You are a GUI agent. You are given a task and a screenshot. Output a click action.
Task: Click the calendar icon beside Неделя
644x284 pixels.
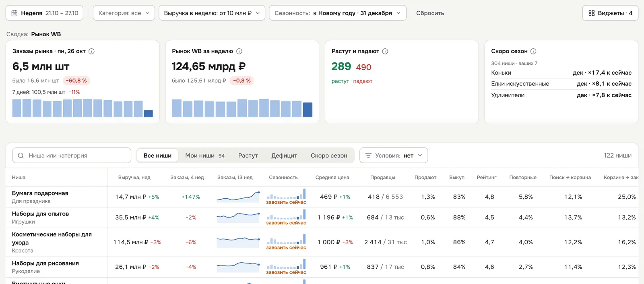[x=14, y=13]
